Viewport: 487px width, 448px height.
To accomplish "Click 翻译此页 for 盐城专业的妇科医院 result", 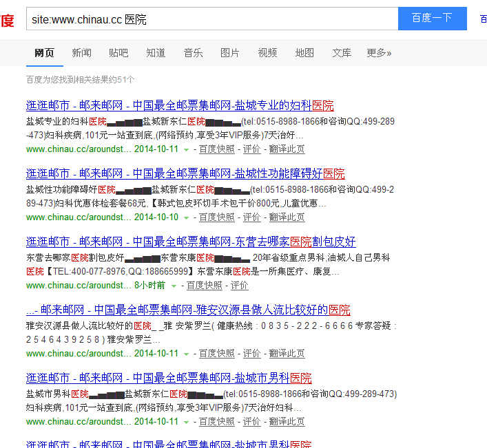I will coord(287,149).
